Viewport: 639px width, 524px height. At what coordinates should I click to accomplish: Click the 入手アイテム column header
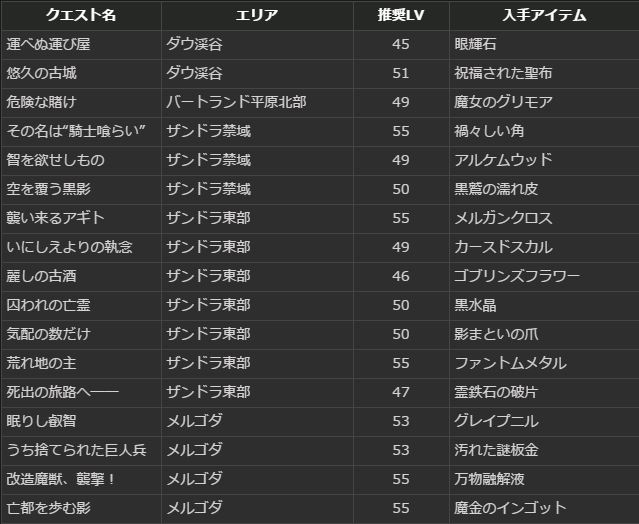pyautogui.click(x=544, y=15)
